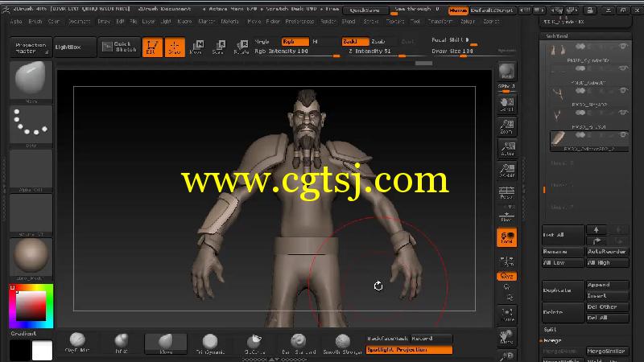Open the Brush menu
Viewport: 644px width, 362px height.
pos(35,22)
